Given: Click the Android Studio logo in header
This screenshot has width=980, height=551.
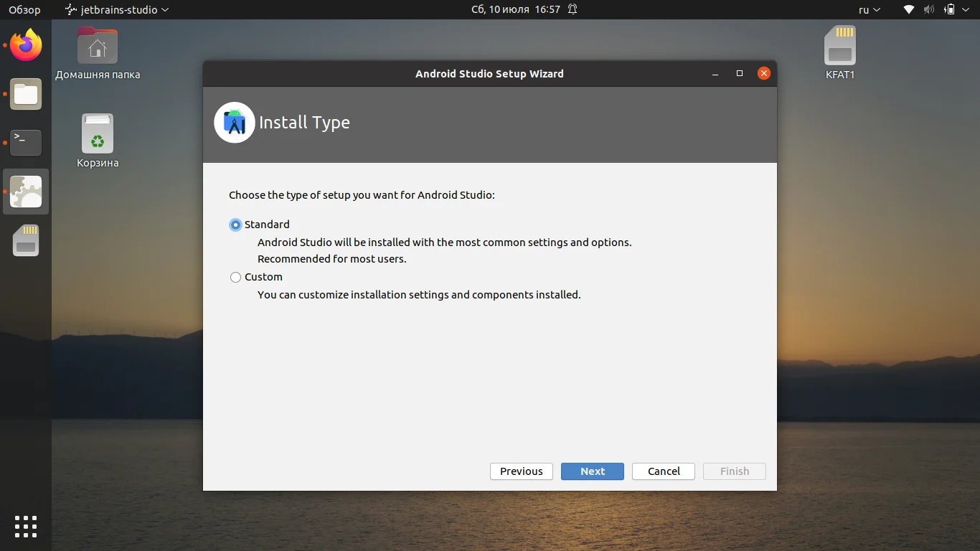Looking at the screenshot, I should [x=235, y=123].
